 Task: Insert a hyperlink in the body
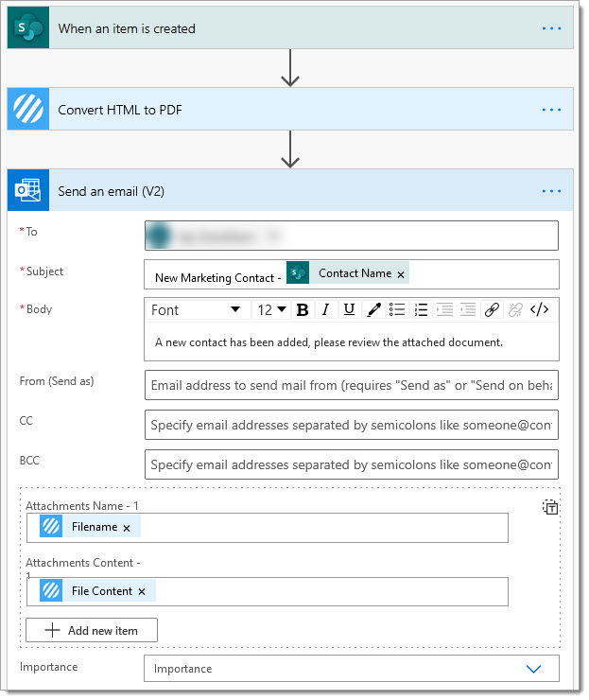pos(492,309)
